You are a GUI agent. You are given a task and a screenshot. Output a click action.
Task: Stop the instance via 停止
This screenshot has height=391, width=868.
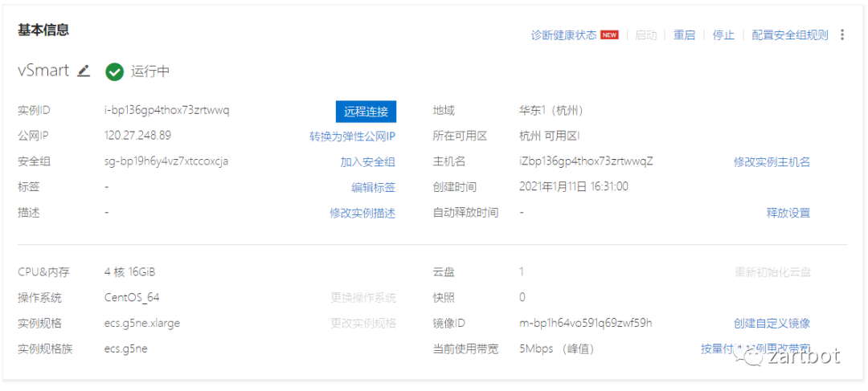[x=723, y=35]
